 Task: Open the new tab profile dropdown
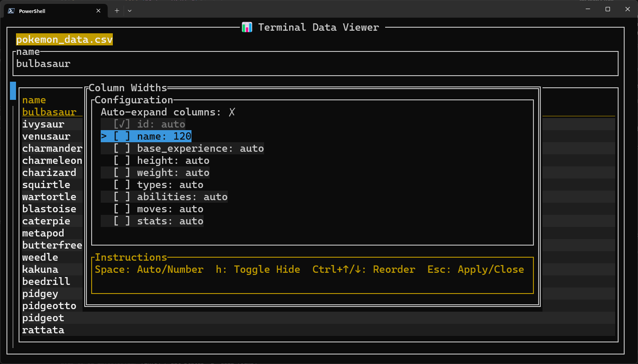[130, 11]
